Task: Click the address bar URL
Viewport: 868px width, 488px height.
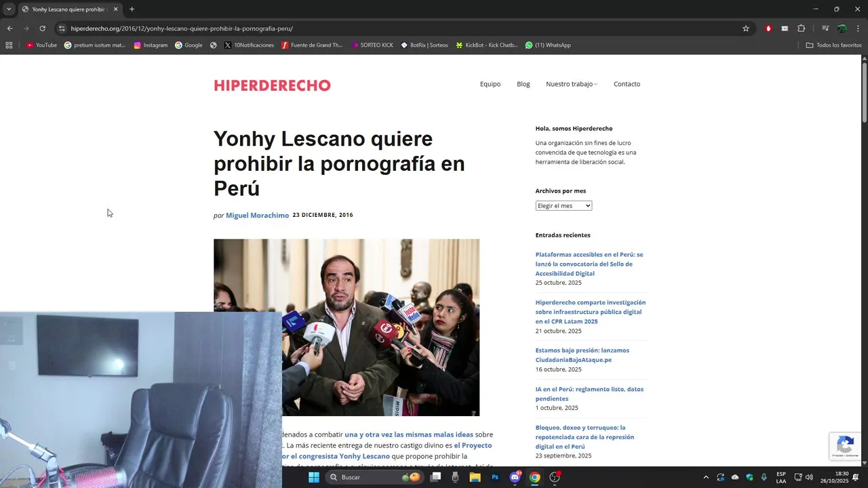Action: (182, 28)
